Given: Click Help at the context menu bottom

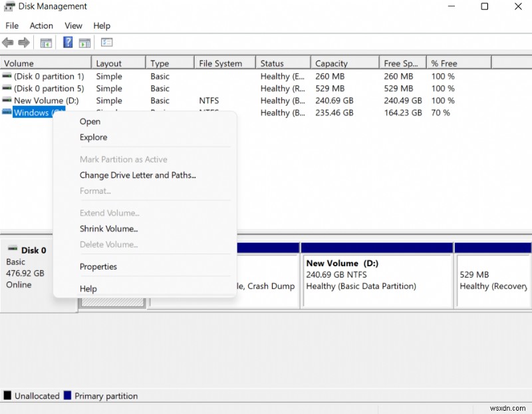Looking at the screenshot, I should (88, 288).
